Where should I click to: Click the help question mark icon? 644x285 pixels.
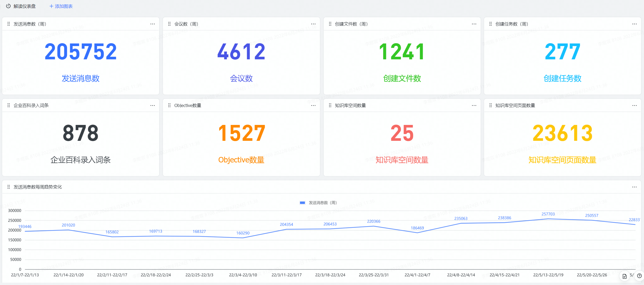click(639, 276)
